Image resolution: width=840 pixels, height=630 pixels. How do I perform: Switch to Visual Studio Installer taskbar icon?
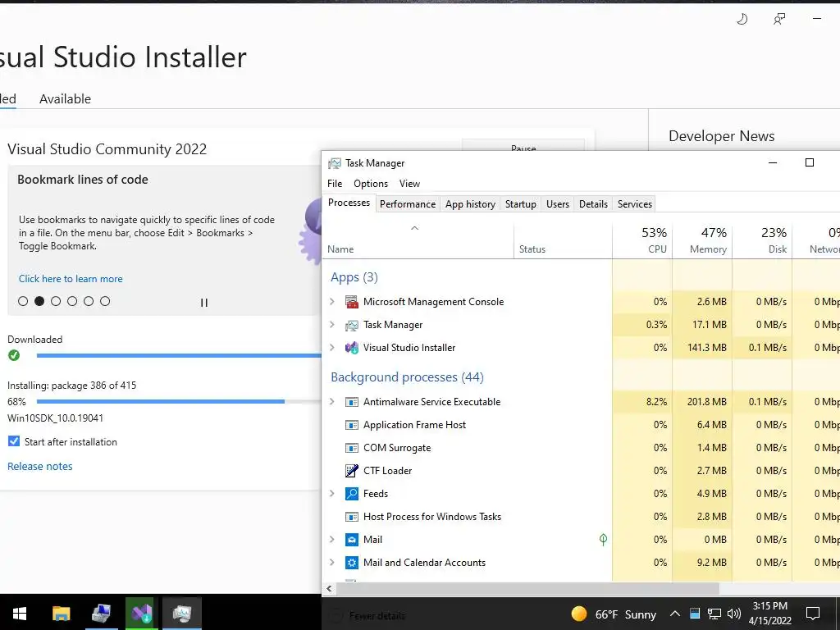point(142,613)
